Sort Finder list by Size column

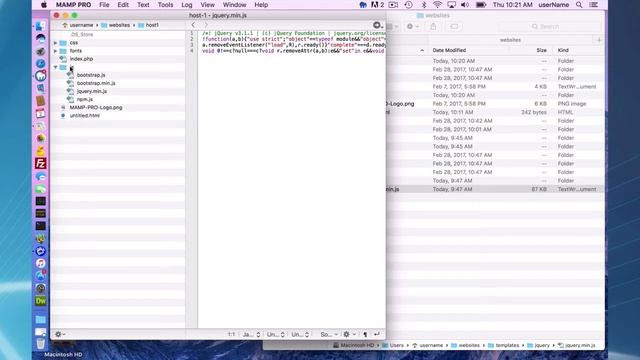[x=541, y=50]
